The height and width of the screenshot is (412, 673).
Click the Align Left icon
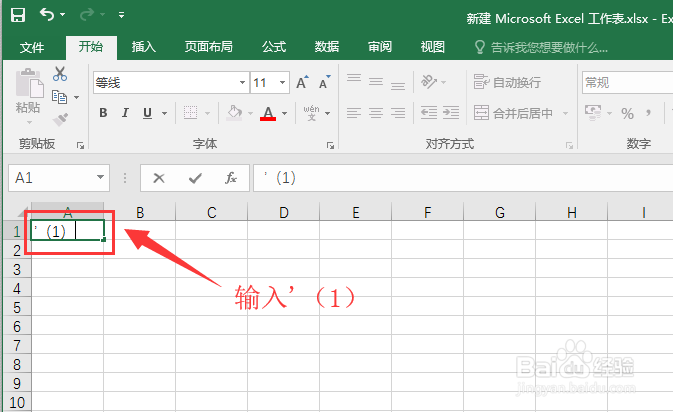[x=354, y=113]
